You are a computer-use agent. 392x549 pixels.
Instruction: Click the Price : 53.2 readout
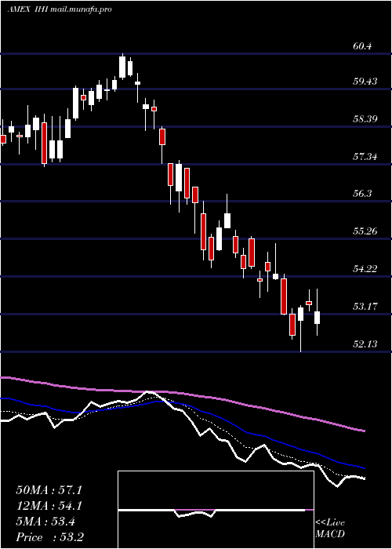point(49,537)
